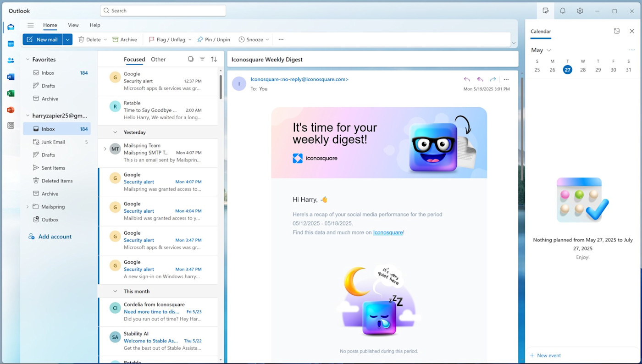Switch to the Home ribbon tab
This screenshot has width=642, height=364.
pyautogui.click(x=50, y=25)
